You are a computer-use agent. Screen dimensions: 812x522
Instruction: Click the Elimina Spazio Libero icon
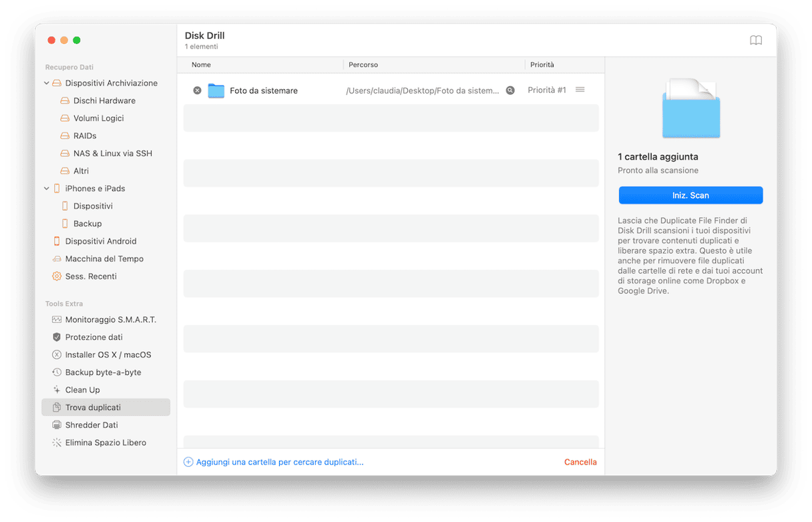point(57,443)
